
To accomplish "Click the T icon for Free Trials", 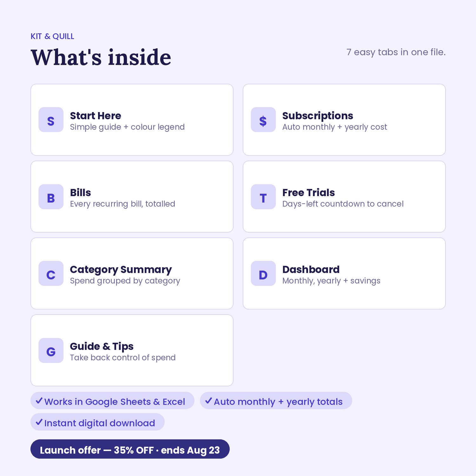I will [263, 197].
